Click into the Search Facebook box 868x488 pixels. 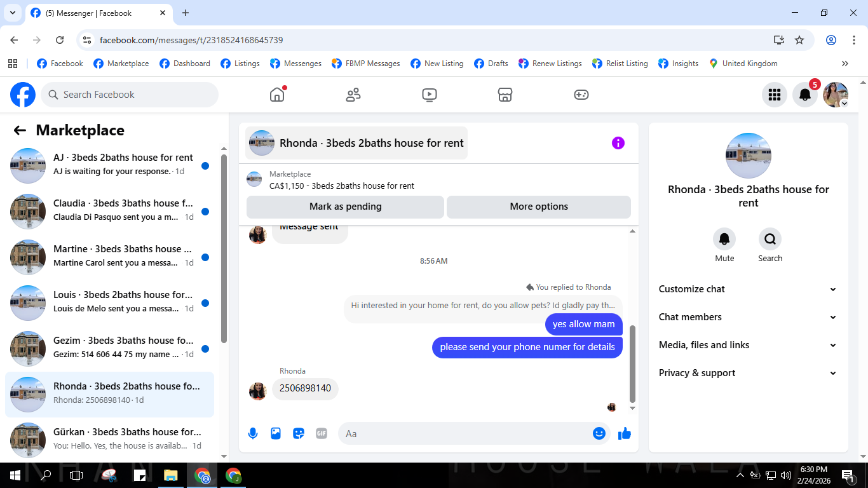(x=130, y=95)
